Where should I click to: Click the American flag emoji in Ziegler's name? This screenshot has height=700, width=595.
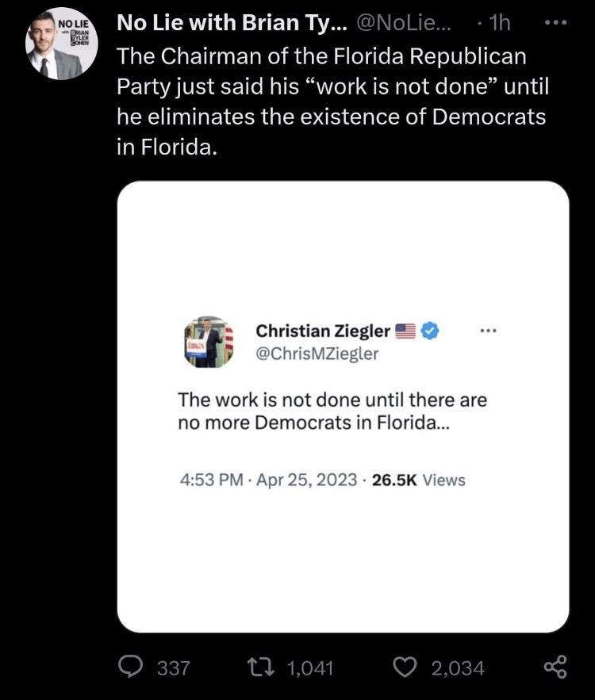(405, 331)
